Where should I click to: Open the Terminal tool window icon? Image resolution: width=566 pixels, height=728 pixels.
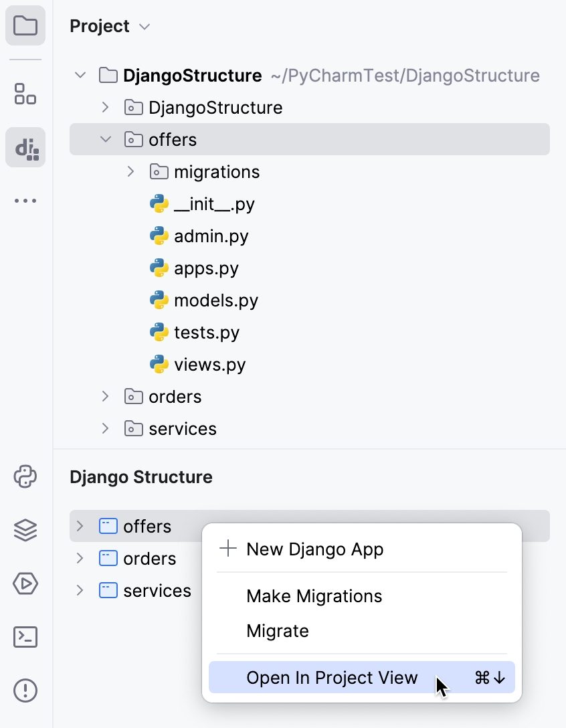point(25,637)
